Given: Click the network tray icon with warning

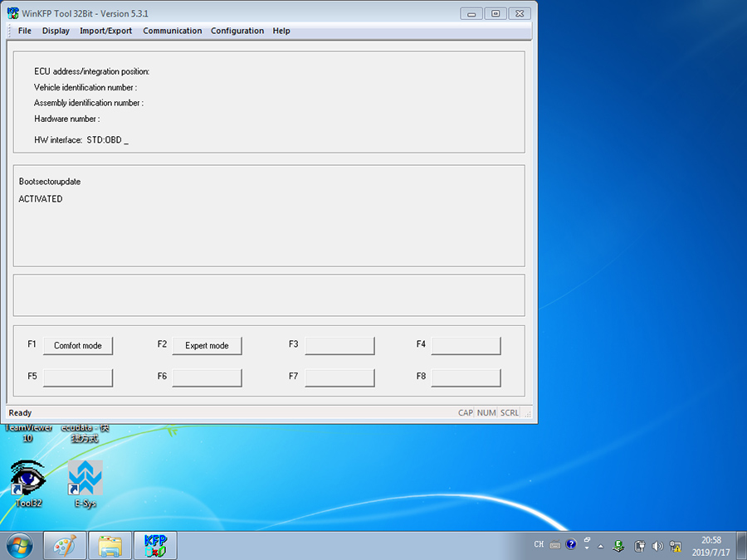Looking at the screenshot, I should pos(676,546).
